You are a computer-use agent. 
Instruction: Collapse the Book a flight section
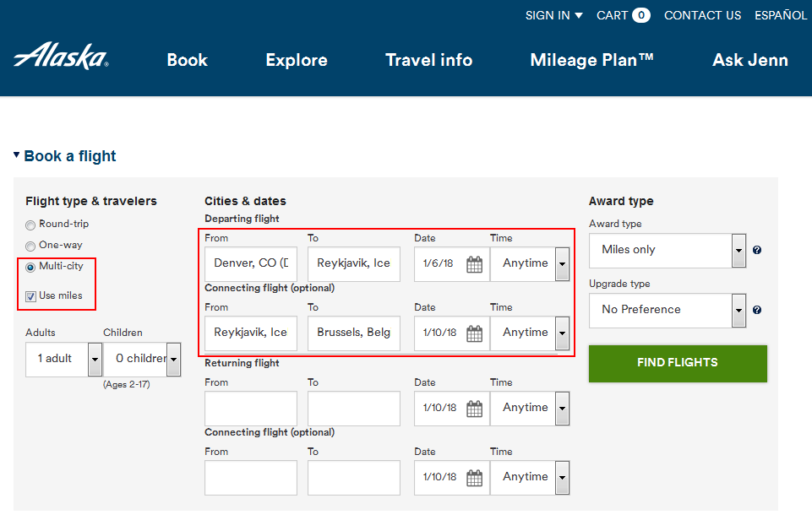65,155
